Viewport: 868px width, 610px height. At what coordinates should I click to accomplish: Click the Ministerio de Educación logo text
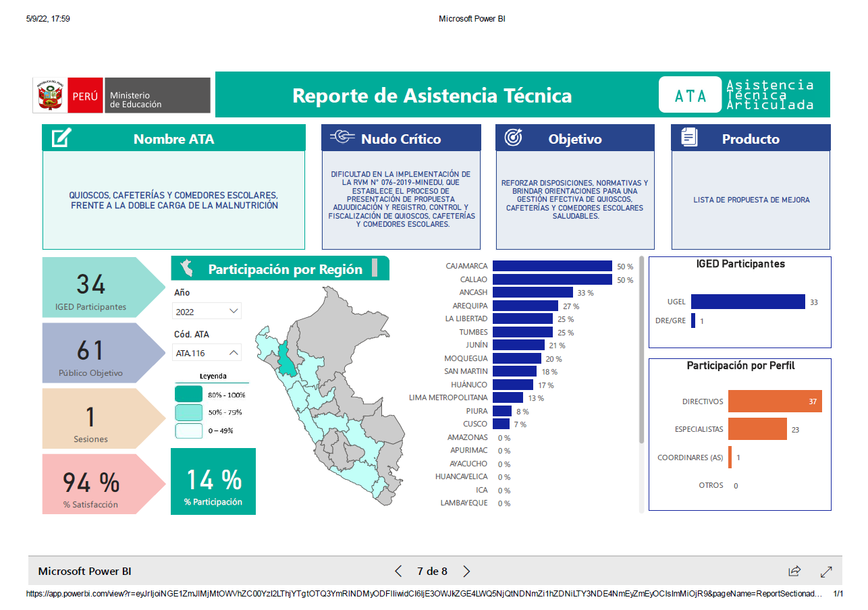(136, 100)
